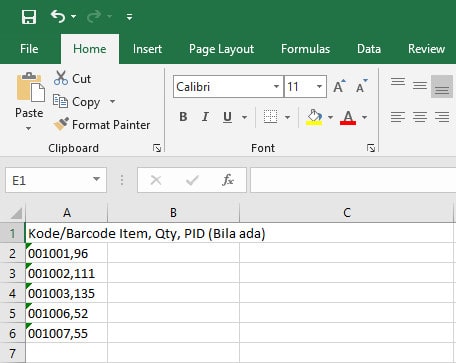Select row 1 header
Viewport: 456px width, 363px height.
13,233
